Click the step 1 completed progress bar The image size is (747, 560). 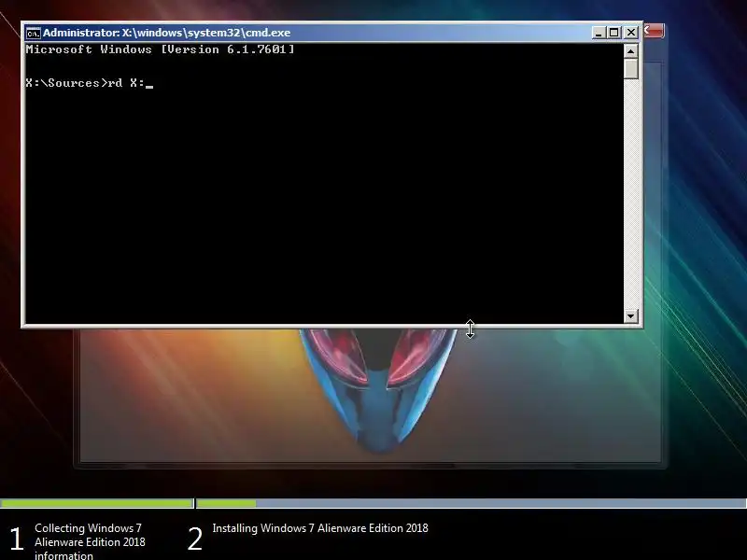[x=97, y=503]
